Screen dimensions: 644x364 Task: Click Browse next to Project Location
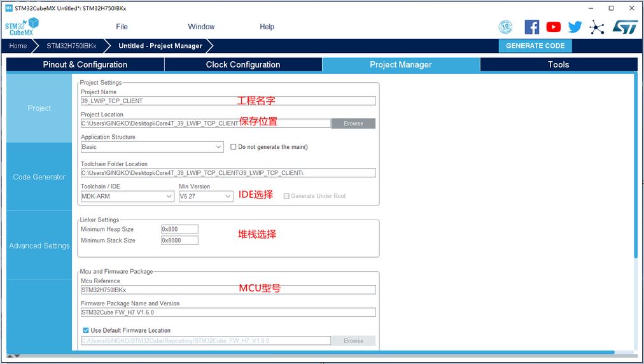tap(353, 123)
